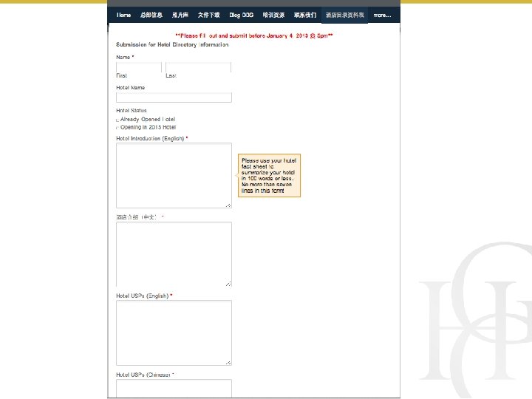
Task: Go to the Blog BBS page
Action: click(241, 15)
